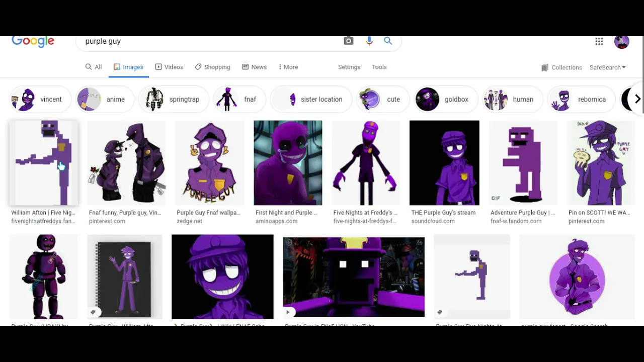644x362 pixels.
Task: Click the play badge on the video thumbnail
Action: 288,312
